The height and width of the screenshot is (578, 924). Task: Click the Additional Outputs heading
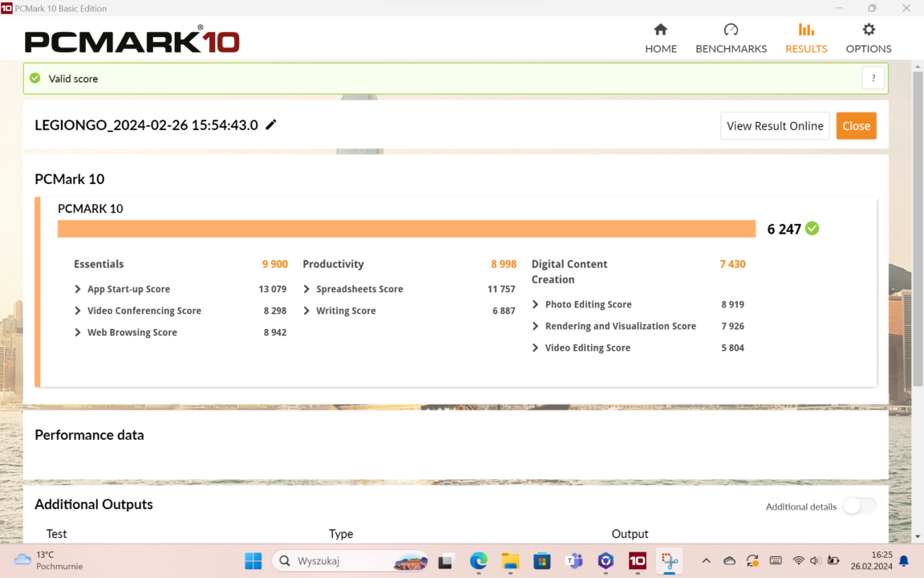click(94, 504)
